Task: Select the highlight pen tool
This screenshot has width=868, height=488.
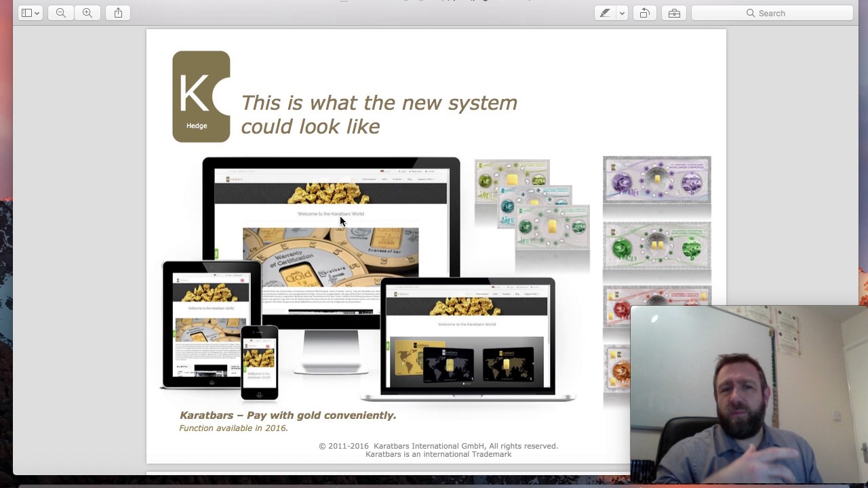Action: tap(605, 13)
